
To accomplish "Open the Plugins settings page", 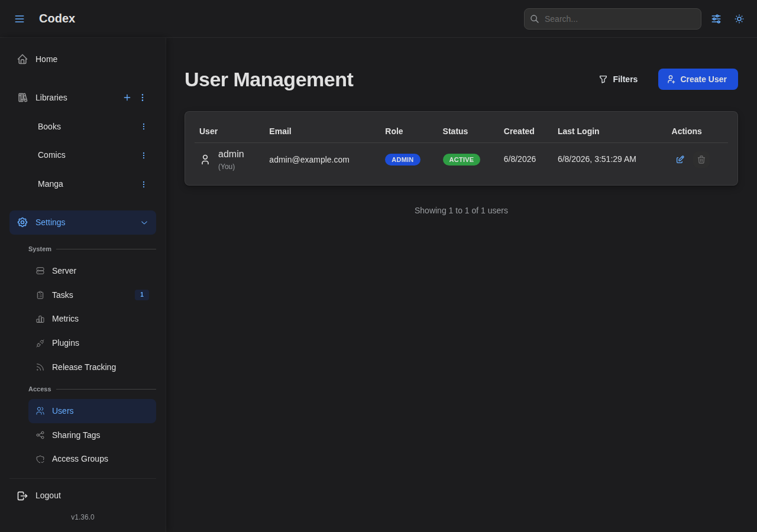I will (92, 343).
